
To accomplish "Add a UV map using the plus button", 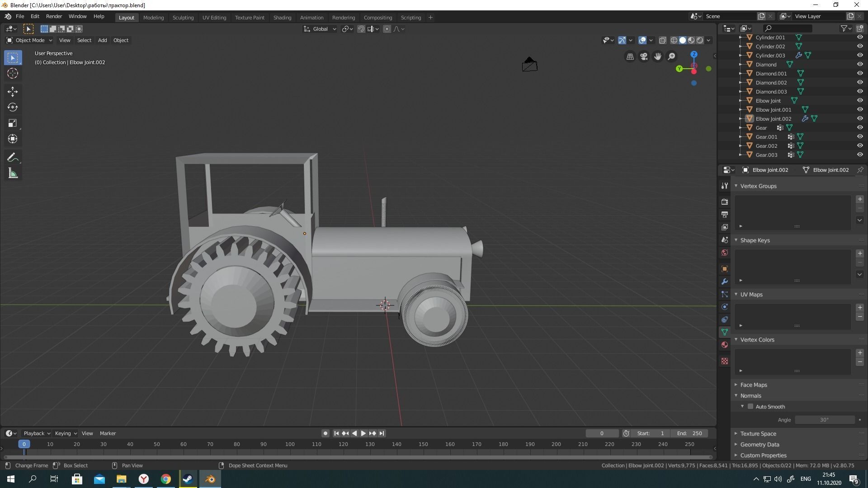I will (x=860, y=307).
